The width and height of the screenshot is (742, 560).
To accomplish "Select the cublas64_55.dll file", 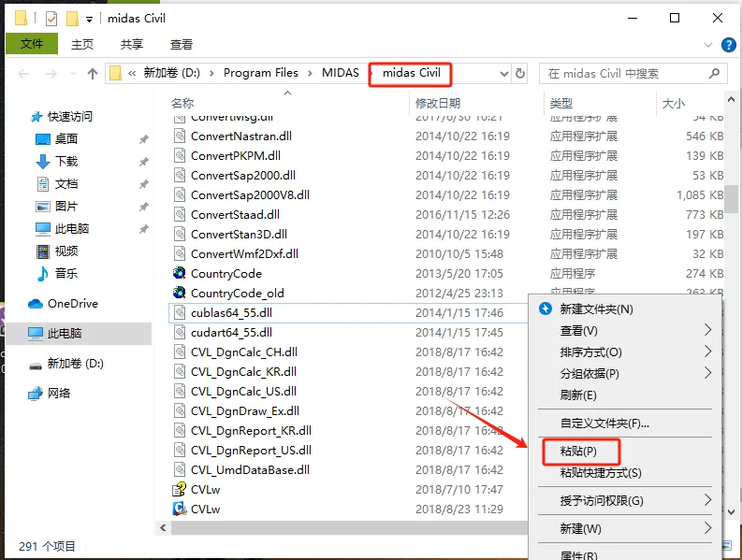I will (231, 313).
